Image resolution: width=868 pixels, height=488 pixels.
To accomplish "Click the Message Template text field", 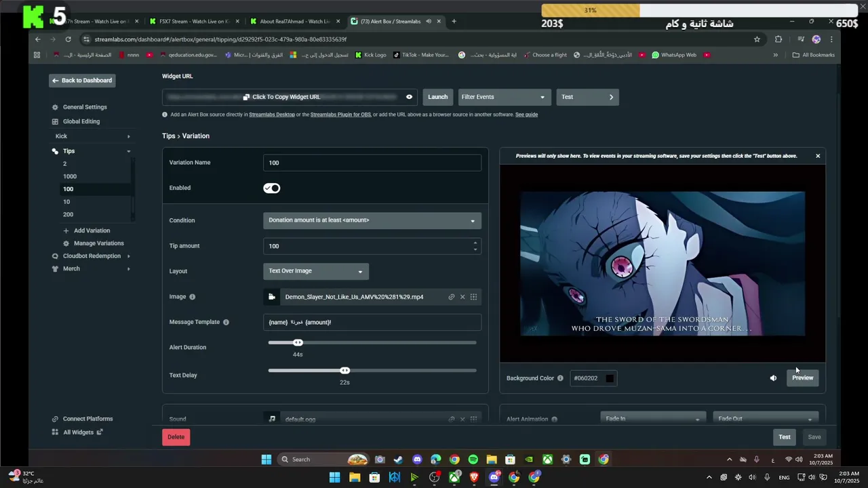I will [372, 322].
